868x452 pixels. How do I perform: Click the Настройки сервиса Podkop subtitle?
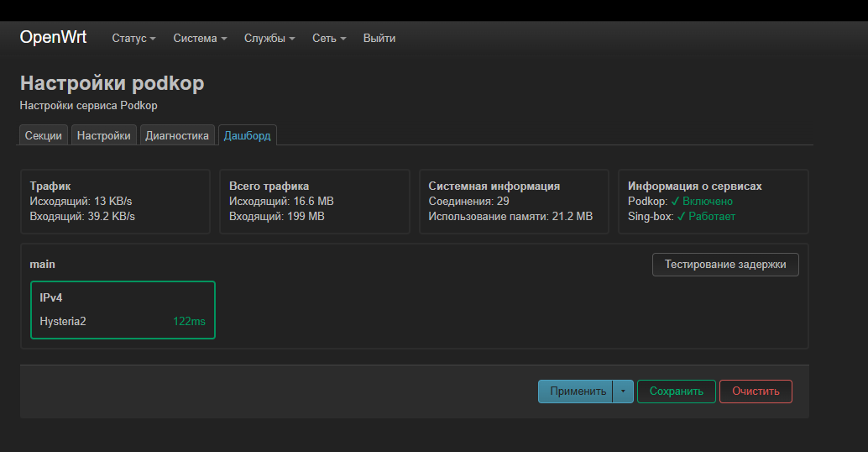89,105
